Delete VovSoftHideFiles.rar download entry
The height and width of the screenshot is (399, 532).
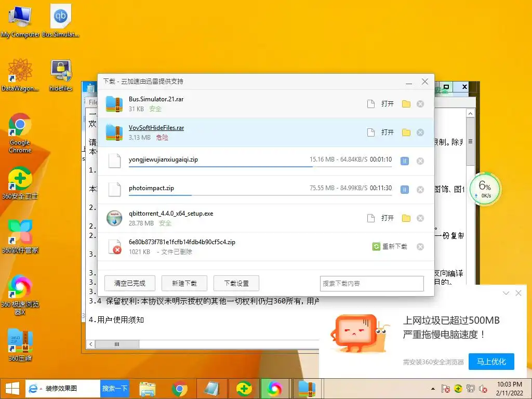point(420,132)
